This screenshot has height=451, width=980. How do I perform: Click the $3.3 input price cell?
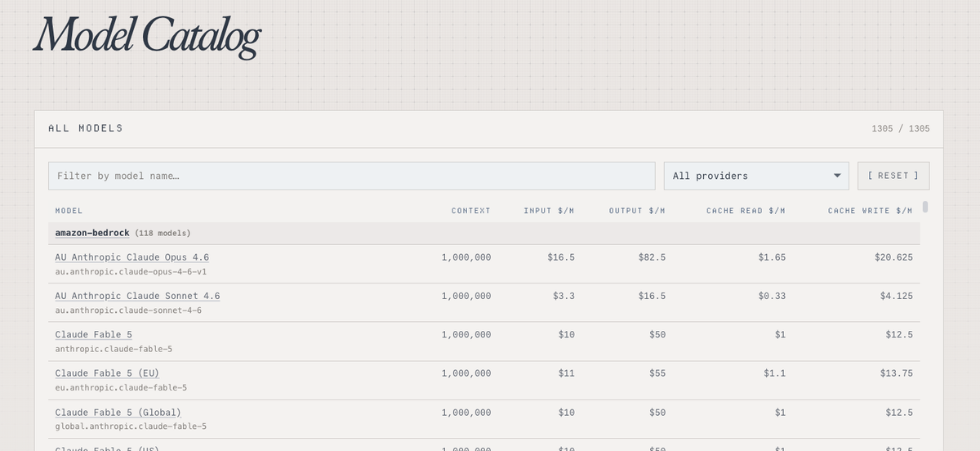pos(563,296)
